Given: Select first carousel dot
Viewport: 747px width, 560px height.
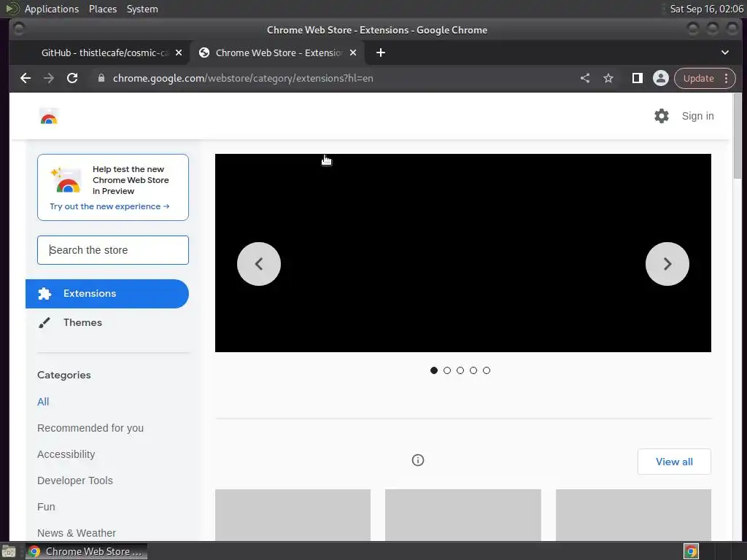Looking at the screenshot, I should (433, 370).
